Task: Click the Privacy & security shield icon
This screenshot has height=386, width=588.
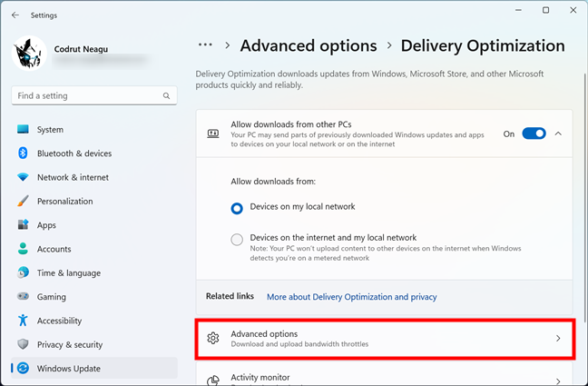Action: click(23, 344)
